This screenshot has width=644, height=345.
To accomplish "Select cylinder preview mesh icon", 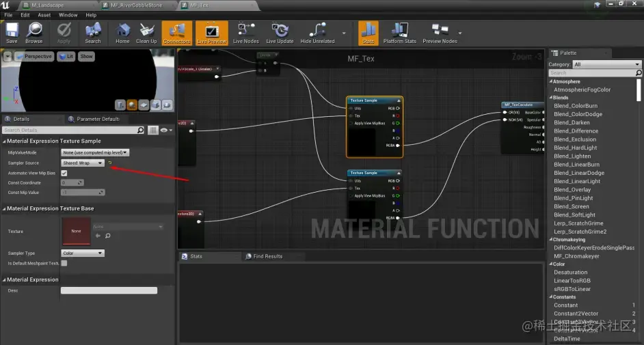I will [x=120, y=105].
